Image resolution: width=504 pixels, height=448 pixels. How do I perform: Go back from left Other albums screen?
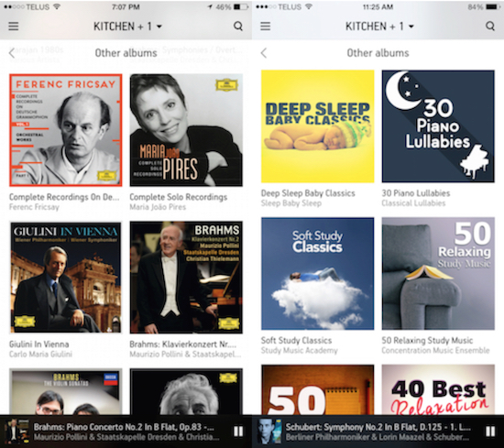[x=12, y=53]
